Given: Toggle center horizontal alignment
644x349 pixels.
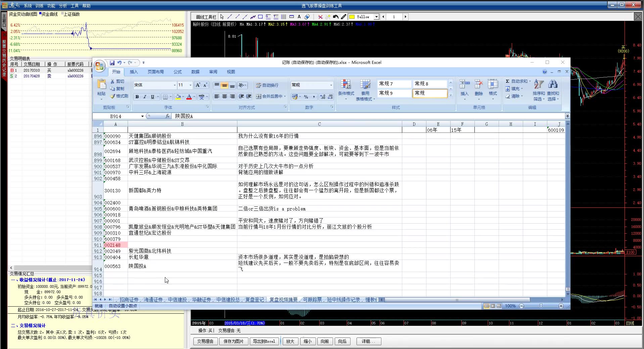Looking at the screenshot, I should pos(224,96).
